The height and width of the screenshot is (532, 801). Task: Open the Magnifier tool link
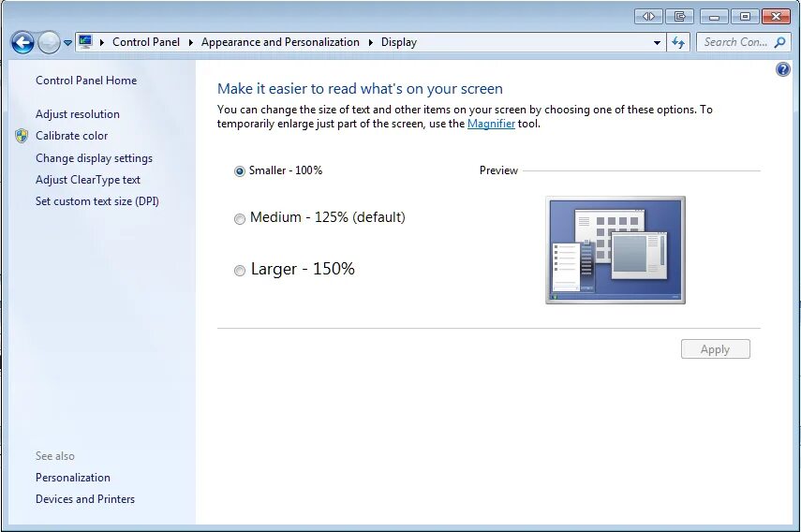[x=491, y=124]
